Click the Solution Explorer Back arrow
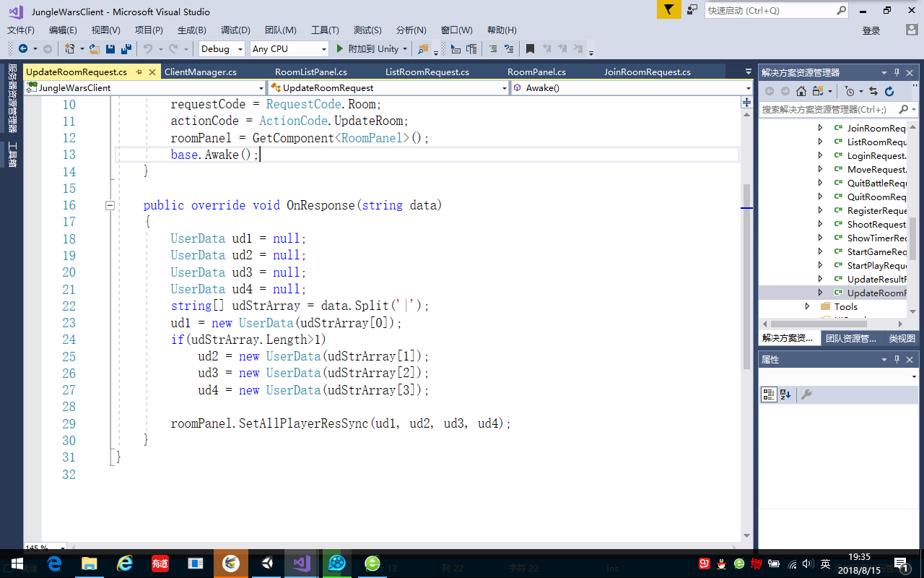 coord(768,91)
